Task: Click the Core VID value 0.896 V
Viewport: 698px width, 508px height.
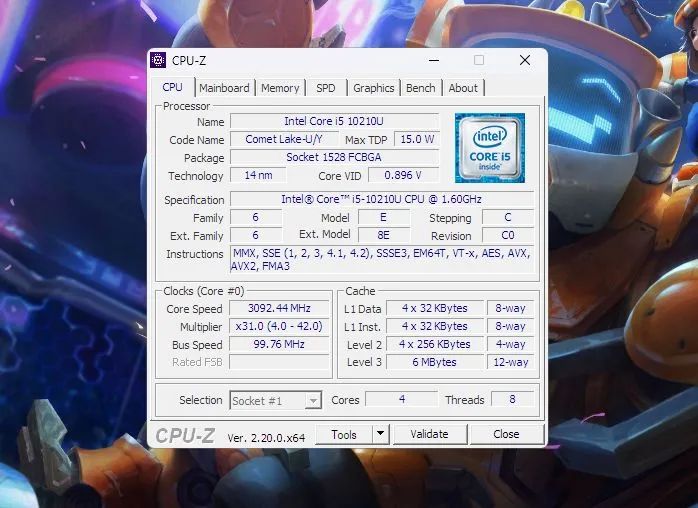Action: [x=403, y=175]
